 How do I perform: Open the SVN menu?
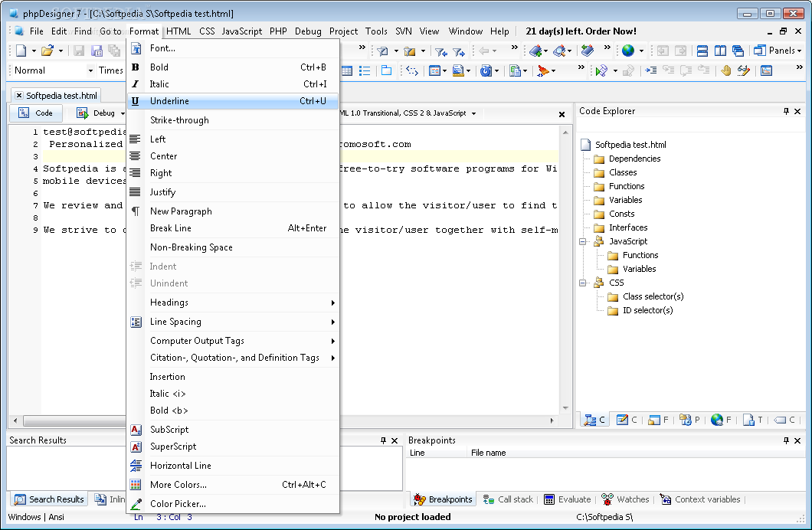[x=404, y=31]
